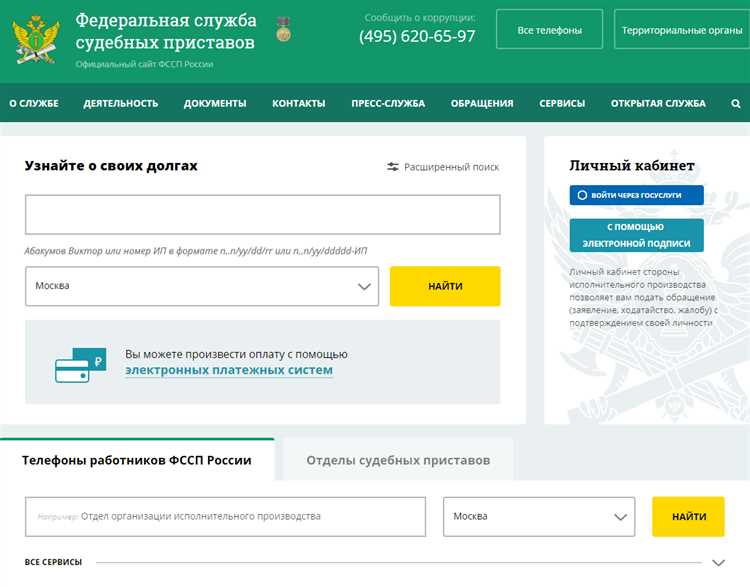Click the Узнайте о своих долгах heading

[111, 166]
